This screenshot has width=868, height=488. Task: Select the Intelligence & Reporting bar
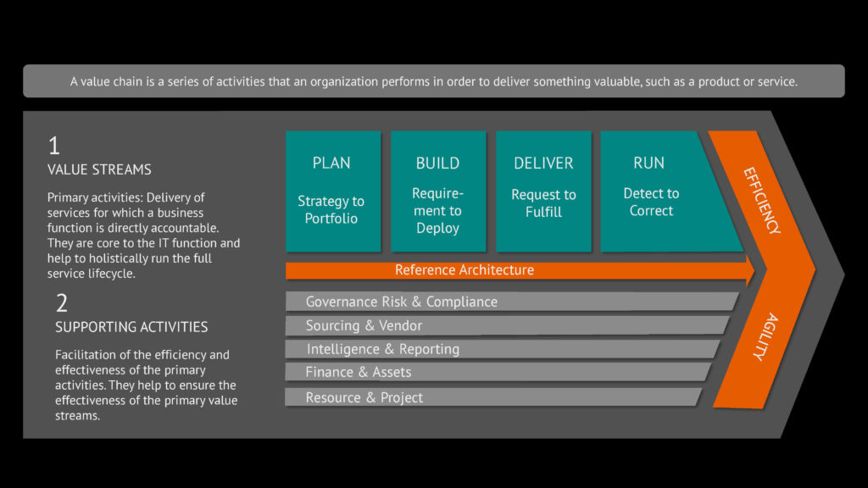(x=503, y=349)
